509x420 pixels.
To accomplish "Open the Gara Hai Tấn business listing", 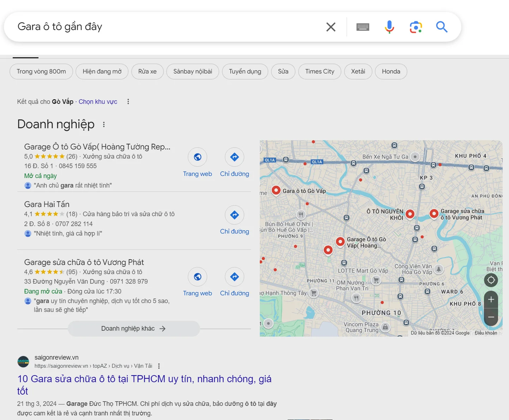I will pyautogui.click(x=47, y=204).
